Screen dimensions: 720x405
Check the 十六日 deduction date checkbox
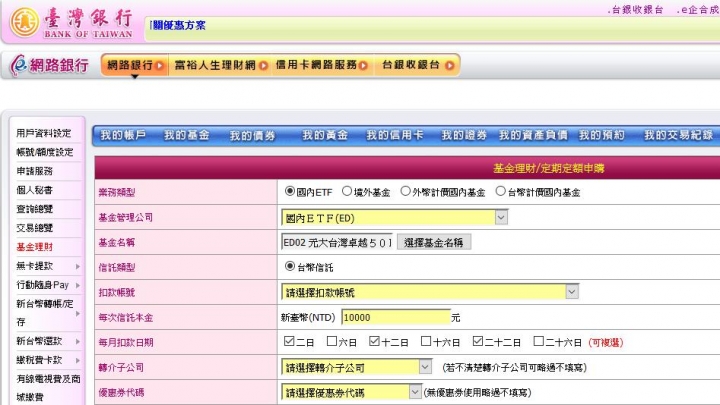click(x=426, y=341)
